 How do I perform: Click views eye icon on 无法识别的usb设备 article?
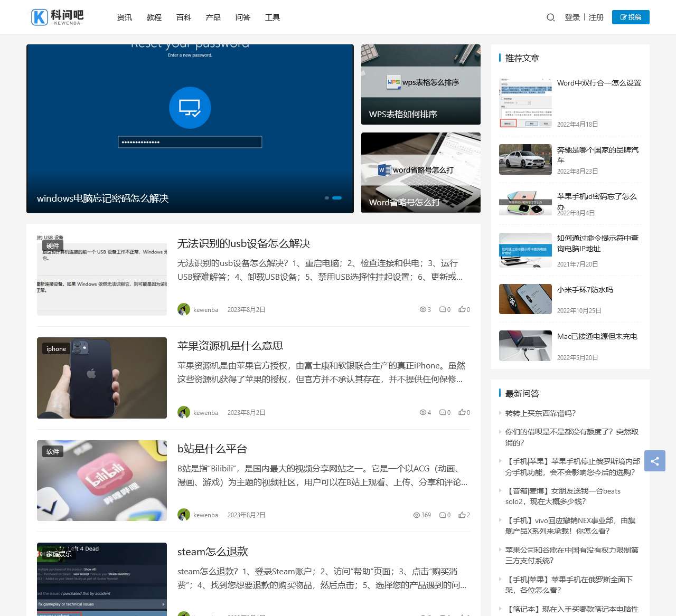(422, 309)
